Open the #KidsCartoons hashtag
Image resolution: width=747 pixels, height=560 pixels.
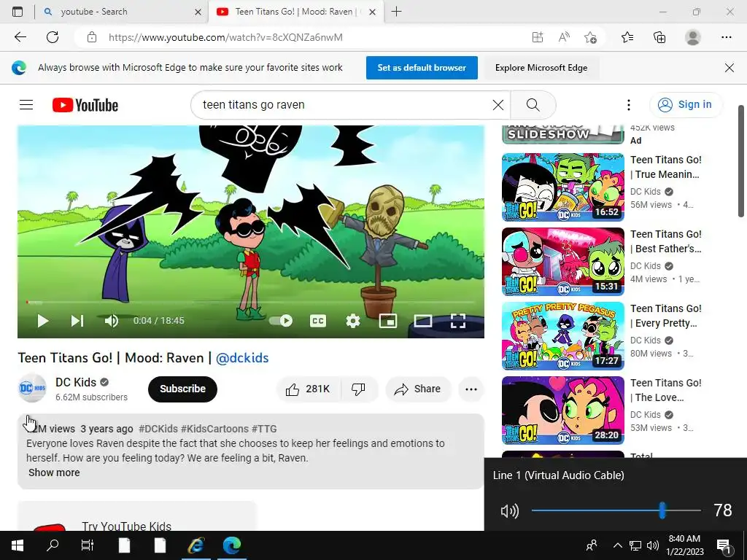coord(214,429)
